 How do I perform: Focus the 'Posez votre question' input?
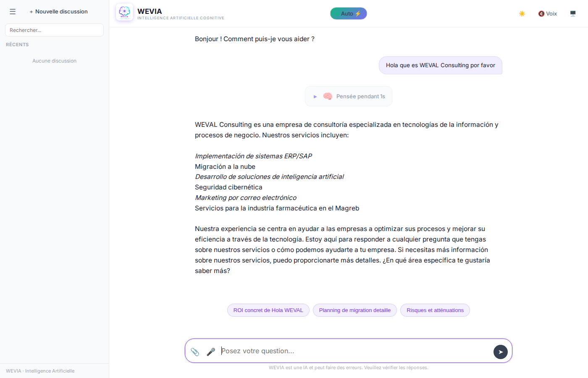[353, 351]
